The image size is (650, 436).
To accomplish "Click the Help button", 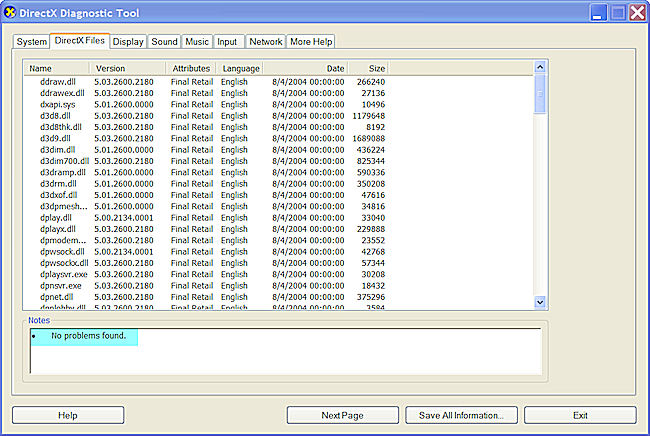I will click(x=68, y=415).
